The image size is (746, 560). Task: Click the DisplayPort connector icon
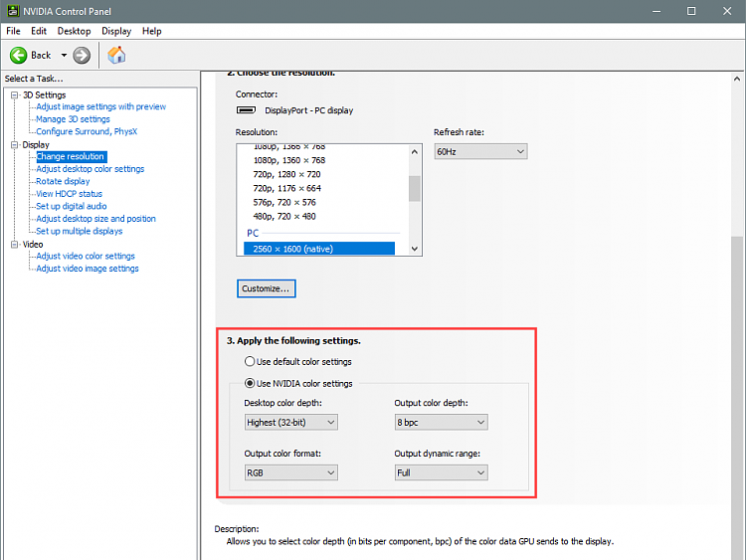(246, 110)
